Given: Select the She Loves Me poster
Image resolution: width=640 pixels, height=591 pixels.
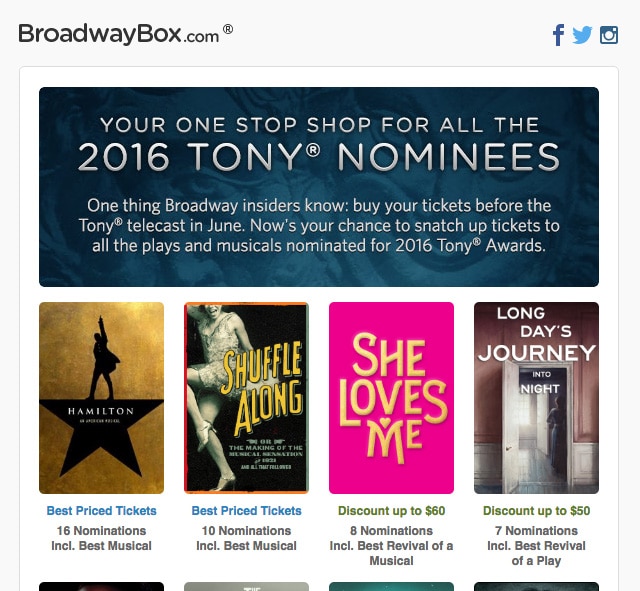Looking at the screenshot, I should (391, 398).
